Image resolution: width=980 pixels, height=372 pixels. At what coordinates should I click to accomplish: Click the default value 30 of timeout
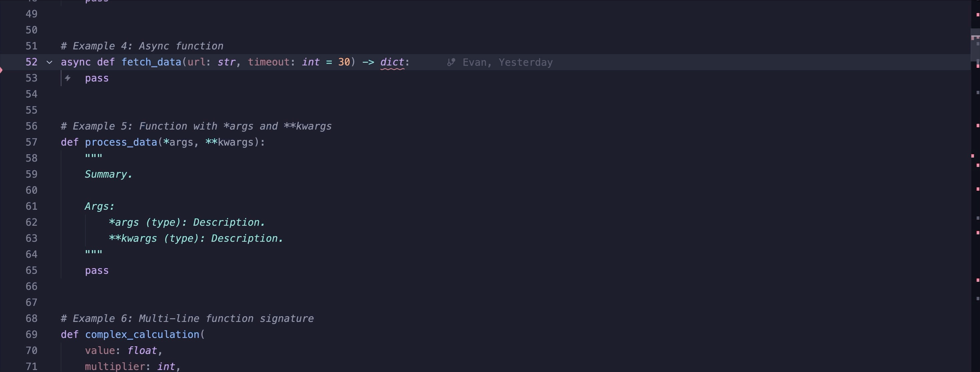point(344,62)
